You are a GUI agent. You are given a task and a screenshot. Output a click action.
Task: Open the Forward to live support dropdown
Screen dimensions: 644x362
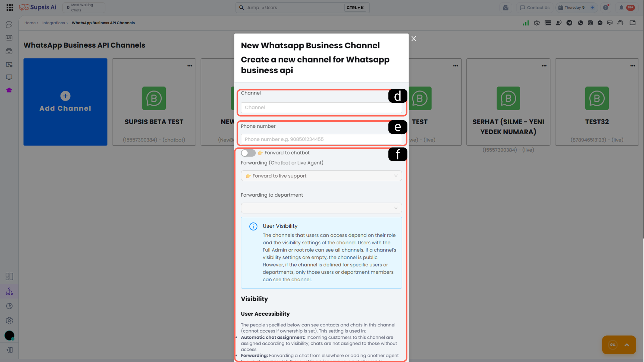coord(321,176)
